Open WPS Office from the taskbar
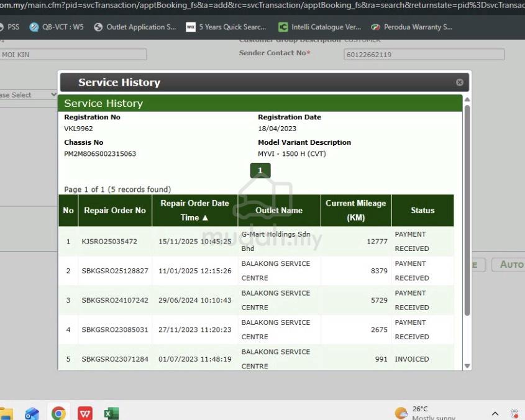 [x=85, y=413]
